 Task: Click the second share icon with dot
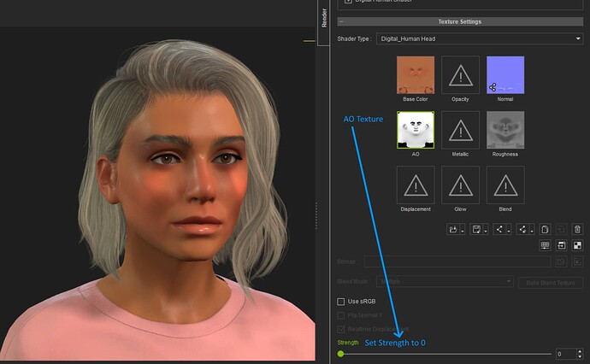522,229
